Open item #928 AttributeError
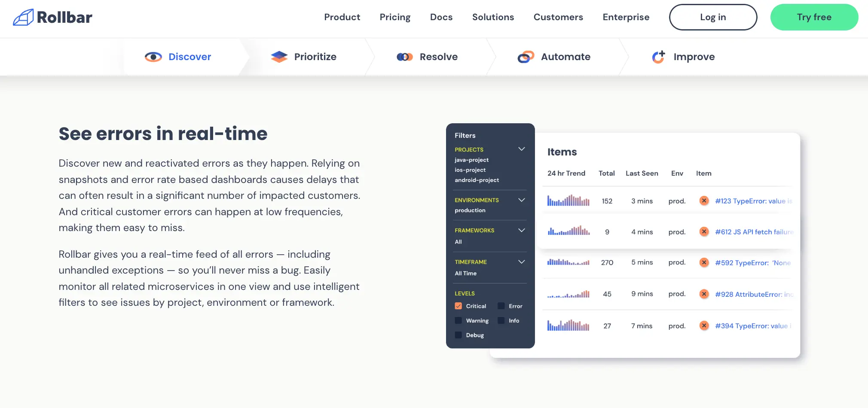Screen dimensions: 868x408 pyautogui.click(x=754, y=294)
